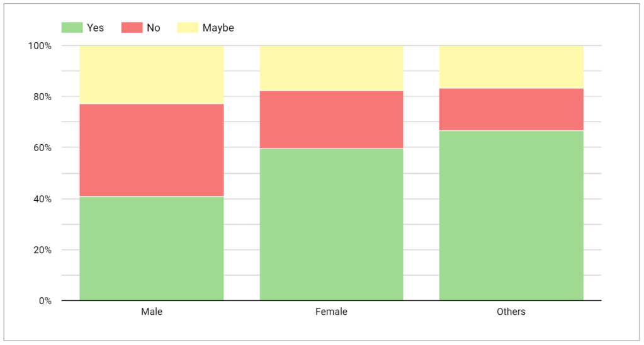Click the yellow Maybe legend swatch
Screen dimensions: 644x345
pyautogui.click(x=186, y=28)
